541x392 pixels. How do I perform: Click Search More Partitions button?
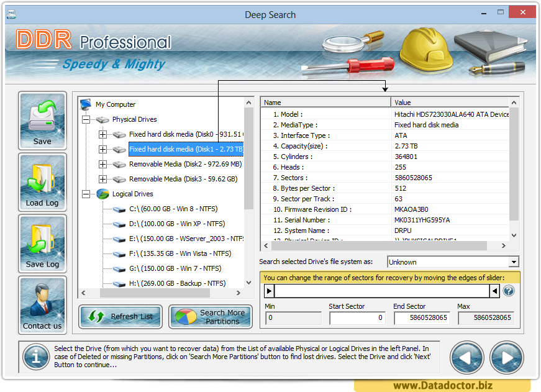click(x=211, y=316)
